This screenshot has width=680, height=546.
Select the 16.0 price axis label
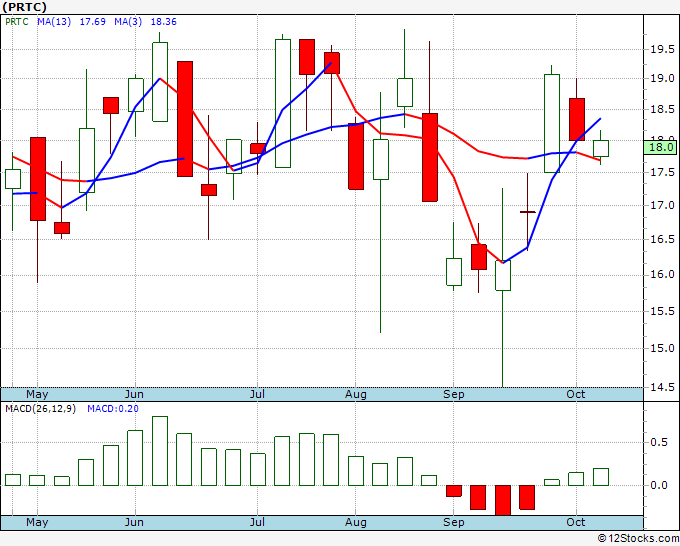tap(662, 275)
